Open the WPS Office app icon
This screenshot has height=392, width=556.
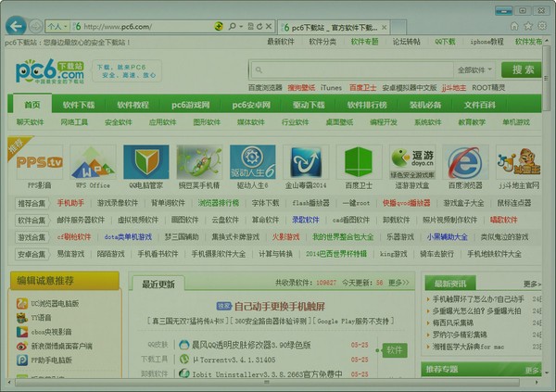click(93, 162)
